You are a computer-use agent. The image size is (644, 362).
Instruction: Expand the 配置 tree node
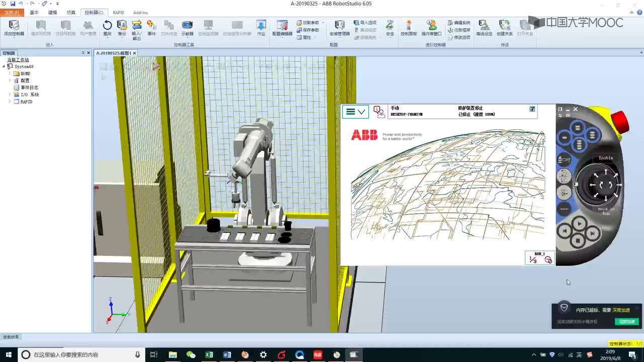10,80
